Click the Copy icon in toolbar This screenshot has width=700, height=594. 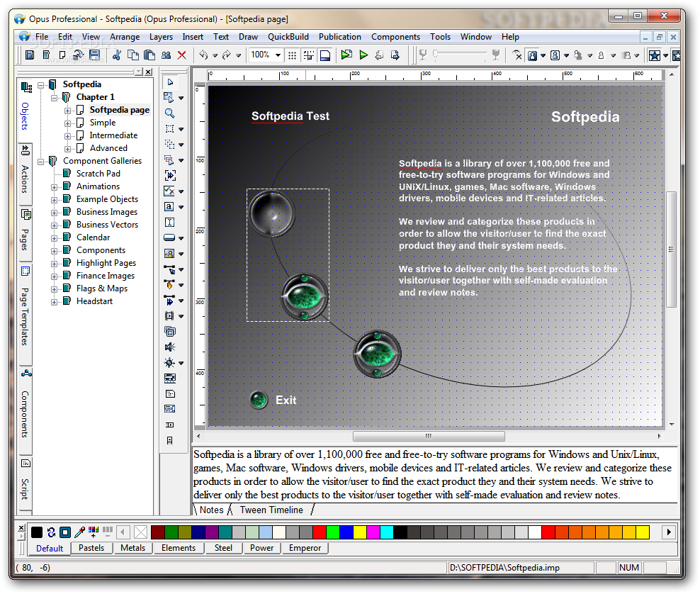[133, 55]
